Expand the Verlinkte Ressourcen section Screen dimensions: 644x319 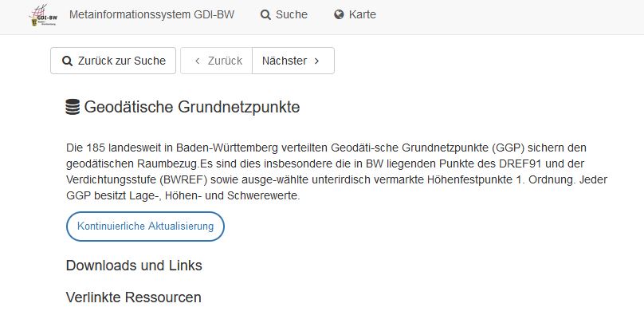point(133,297)
